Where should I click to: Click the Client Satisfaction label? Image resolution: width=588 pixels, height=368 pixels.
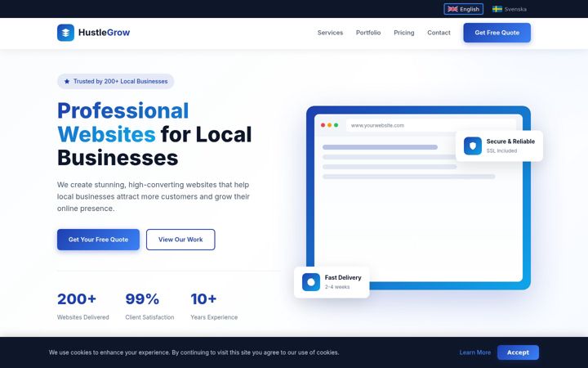(149, 317)
